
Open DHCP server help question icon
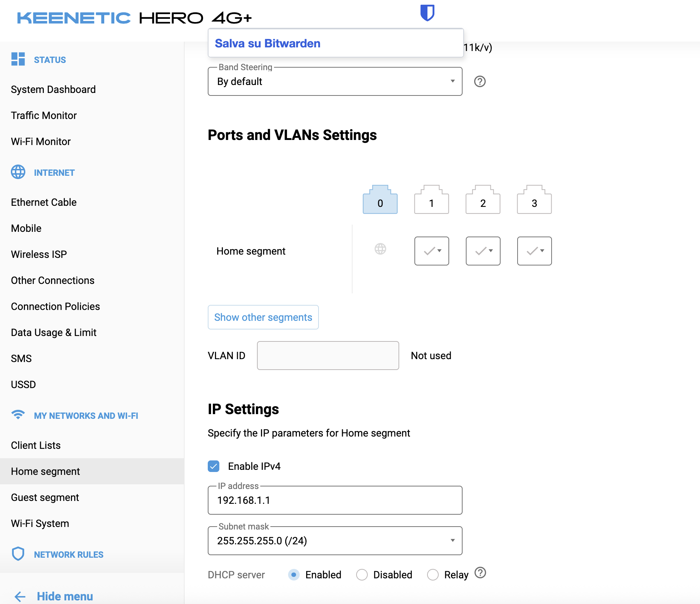[x=480, y=573]
